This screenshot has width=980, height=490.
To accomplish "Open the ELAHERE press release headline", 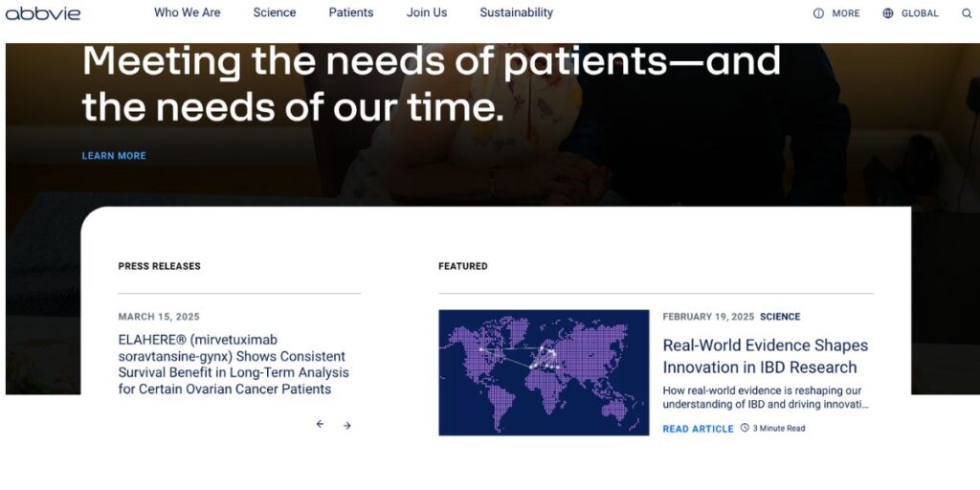I will [234, 365].
